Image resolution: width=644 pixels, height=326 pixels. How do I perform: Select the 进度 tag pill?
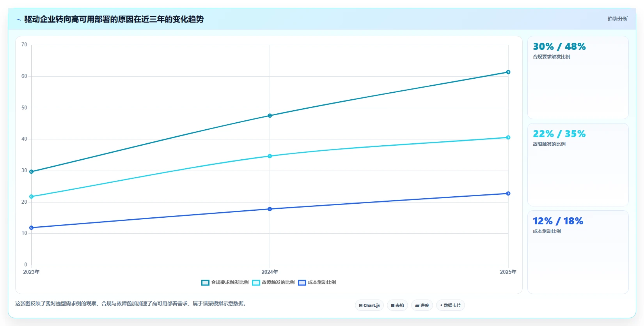click(422, 305)
